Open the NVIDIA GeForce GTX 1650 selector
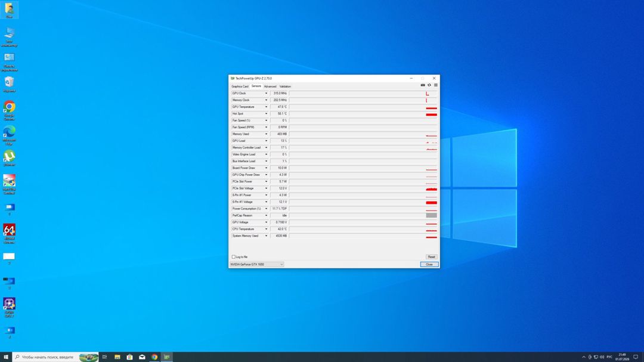Viewport: 644px width, 362px height. (x=256, y=265)
